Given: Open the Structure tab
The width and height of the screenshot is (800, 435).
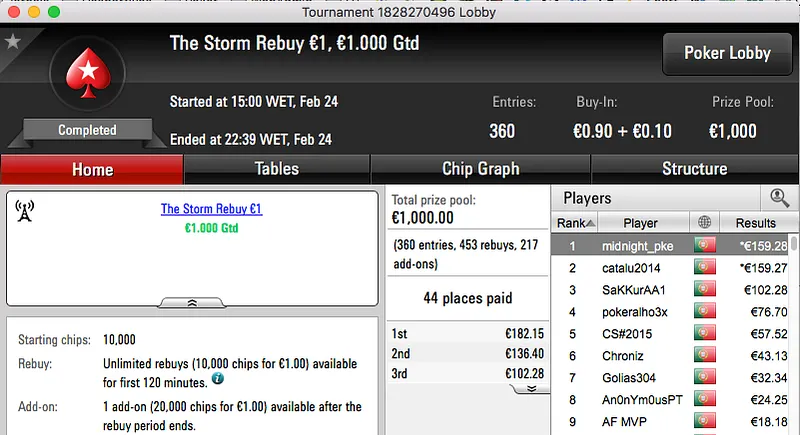Looking at the screenshot, I should coord(694,169).
